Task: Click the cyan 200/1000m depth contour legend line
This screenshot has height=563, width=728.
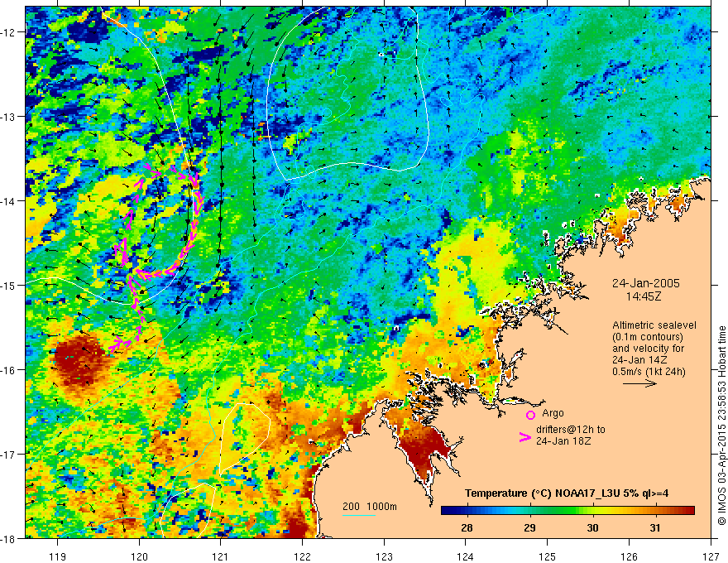Action: tap(358, 515)
